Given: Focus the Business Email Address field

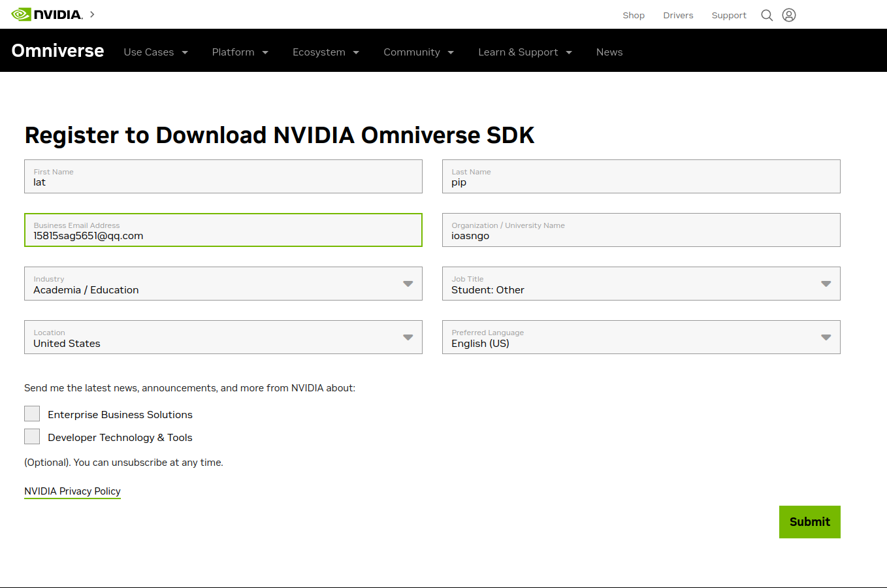Looking at the screenshot, I should pos(223,230).
